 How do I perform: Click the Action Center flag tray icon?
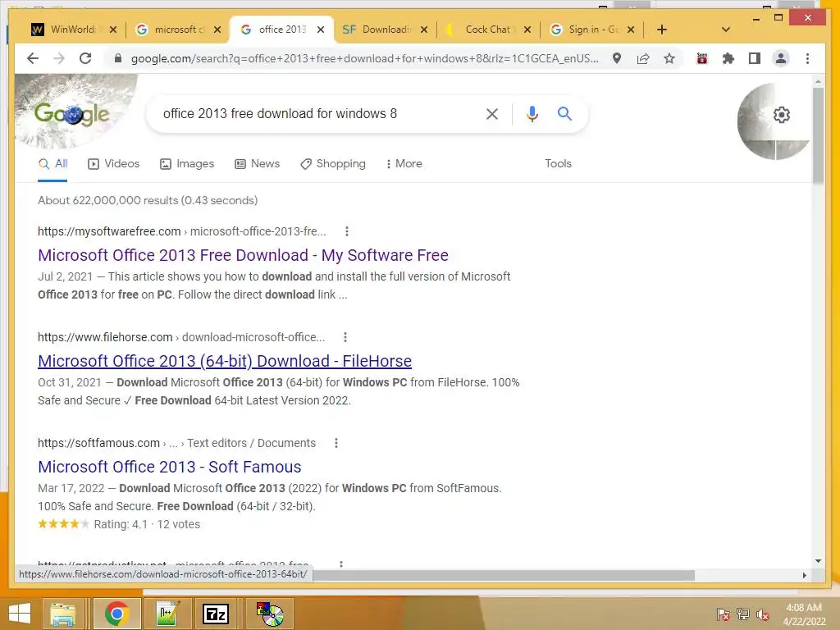point(723,614)
